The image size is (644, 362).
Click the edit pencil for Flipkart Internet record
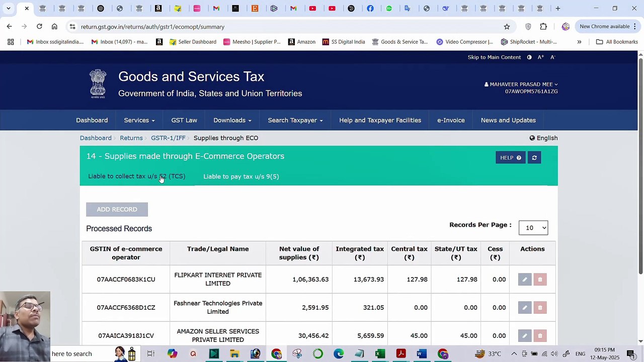coord(525,280)
